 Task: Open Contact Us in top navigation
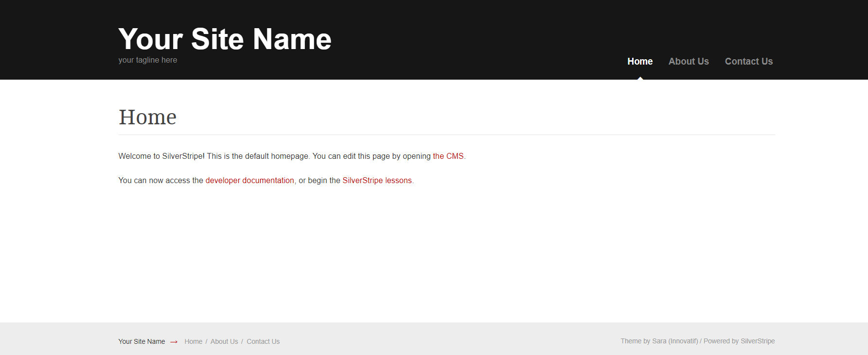point(748,62)
